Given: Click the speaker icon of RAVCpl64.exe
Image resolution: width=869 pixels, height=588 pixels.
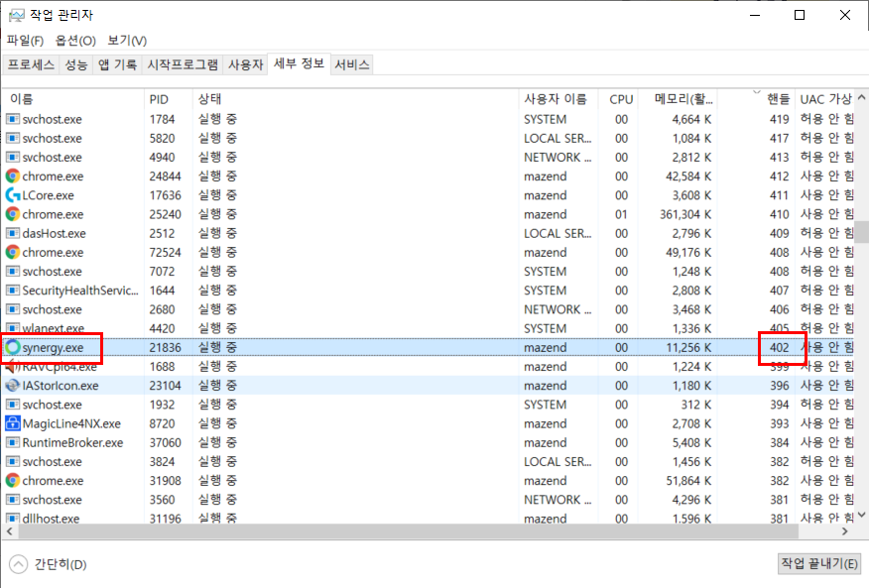Looking at the screenshot, I should tap(13, 366).
